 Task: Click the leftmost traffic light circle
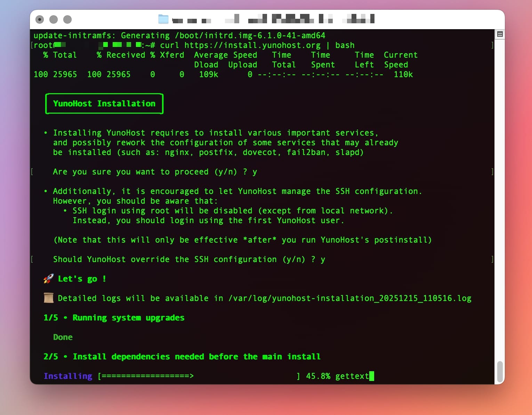(x=40, y=19)
